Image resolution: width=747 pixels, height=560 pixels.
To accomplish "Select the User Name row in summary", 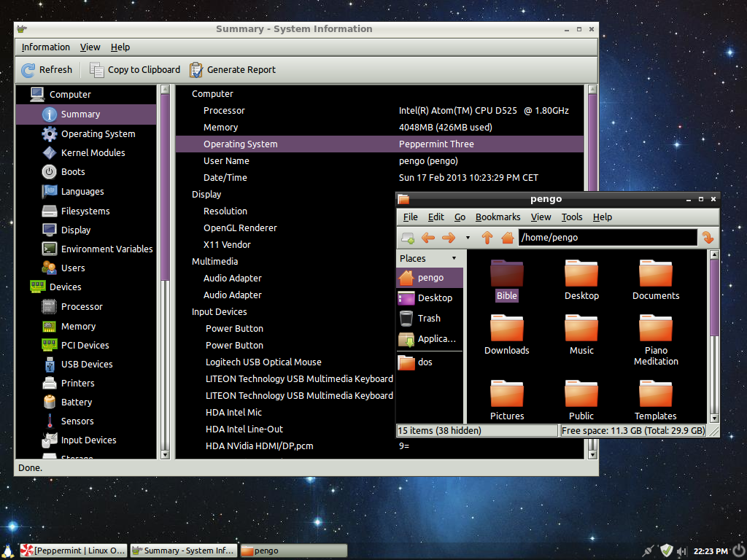I will coord(379,161).
